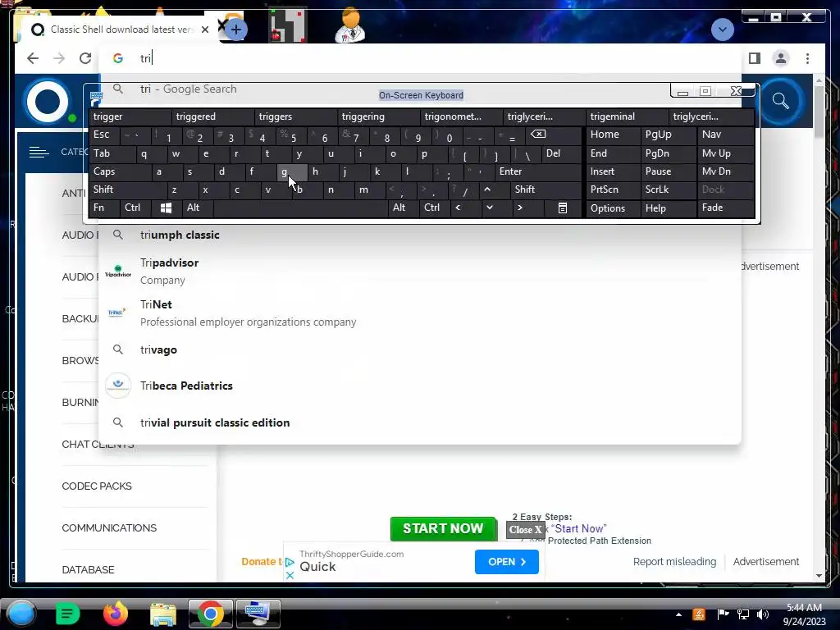Toggle the ScrLk key
The width and height of the screenshot is (840, 630).
pyautogui.click(x=669, y=189)
